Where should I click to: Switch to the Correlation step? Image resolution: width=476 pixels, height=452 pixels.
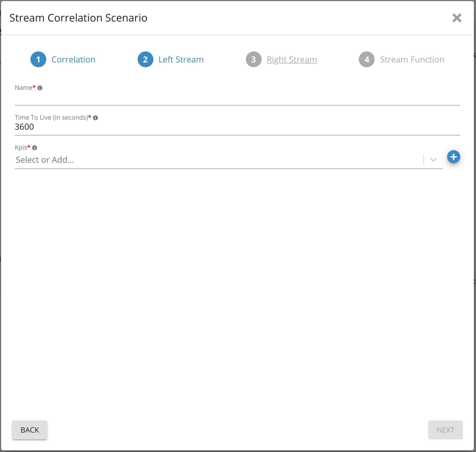pos(73,60)
